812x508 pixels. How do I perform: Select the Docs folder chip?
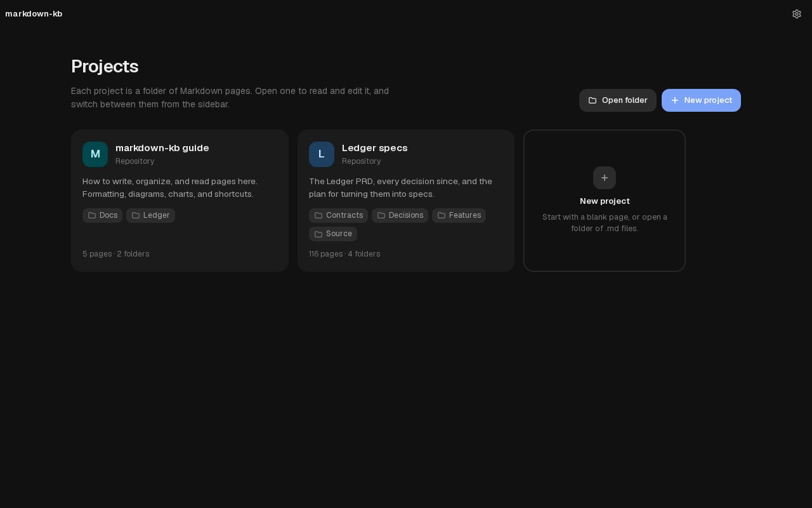[x=102, y=215]
